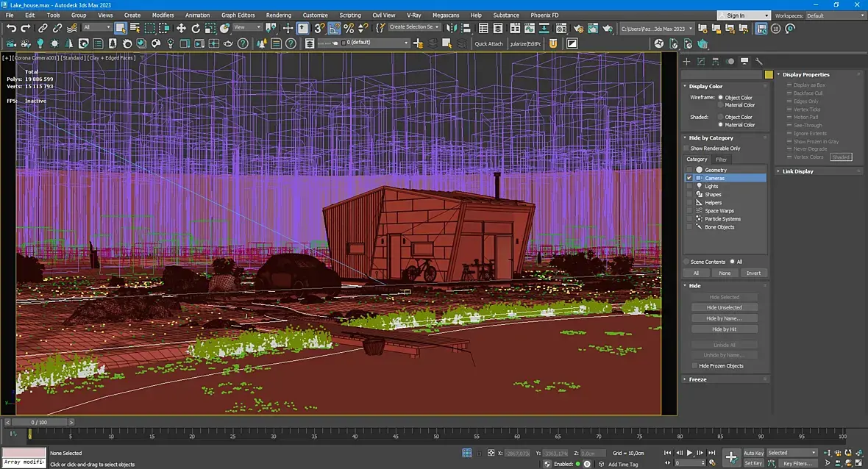Screen dimensions: 868x469
Task: Enable the Show Renderable Only checkbox
Action: click(x=686, y=148)
